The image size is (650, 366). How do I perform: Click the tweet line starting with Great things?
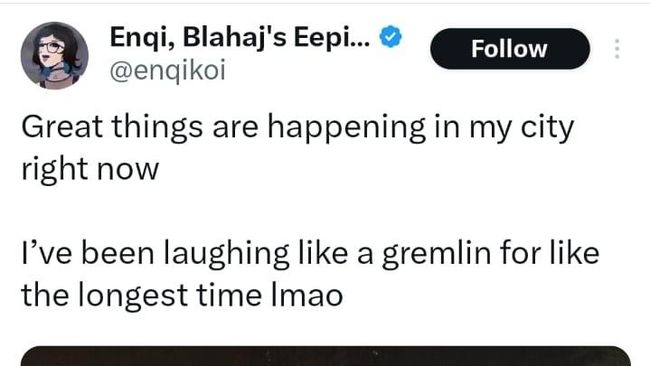297,128
